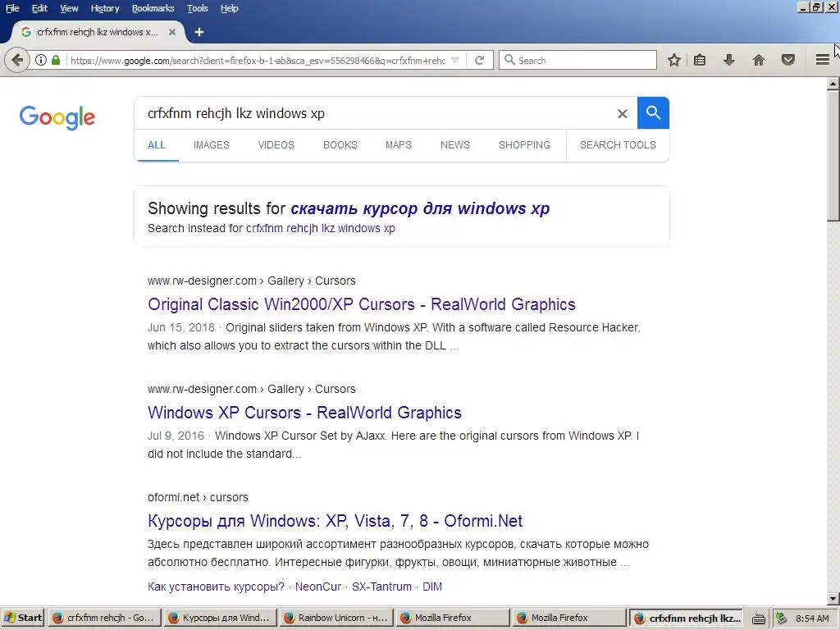Open the Firefox hamburger menu
This screenshot has width=840, height=630.
pos(822,60)
